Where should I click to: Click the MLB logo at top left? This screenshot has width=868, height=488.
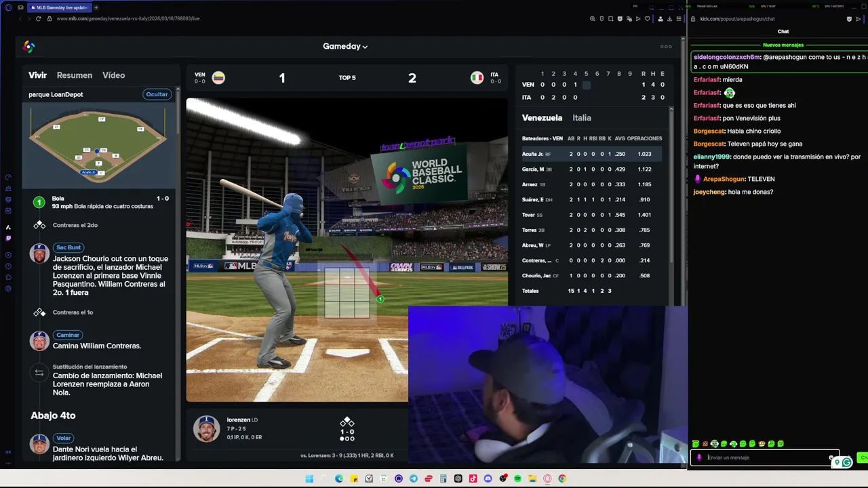(x=28, y=47)
